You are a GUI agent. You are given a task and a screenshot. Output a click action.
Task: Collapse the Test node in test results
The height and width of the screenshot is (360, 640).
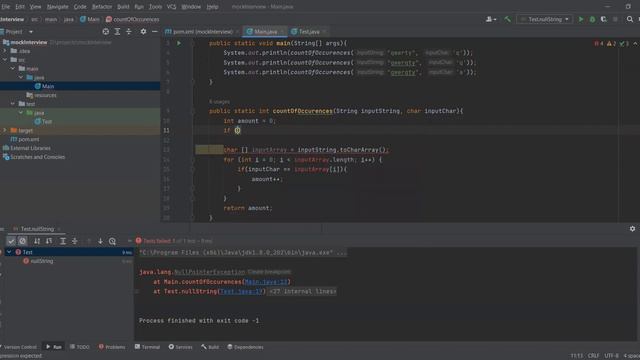click(x=9, y=252)
